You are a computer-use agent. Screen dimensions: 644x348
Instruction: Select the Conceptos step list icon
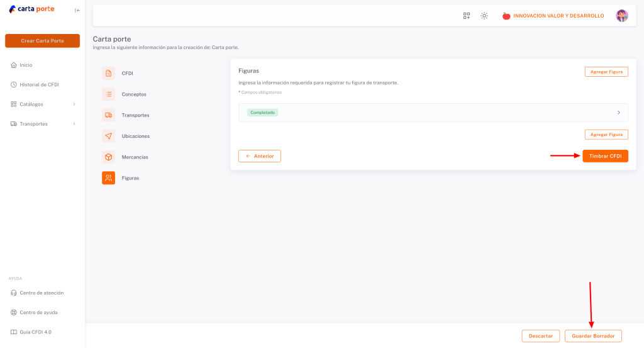(x=108, y=94)
